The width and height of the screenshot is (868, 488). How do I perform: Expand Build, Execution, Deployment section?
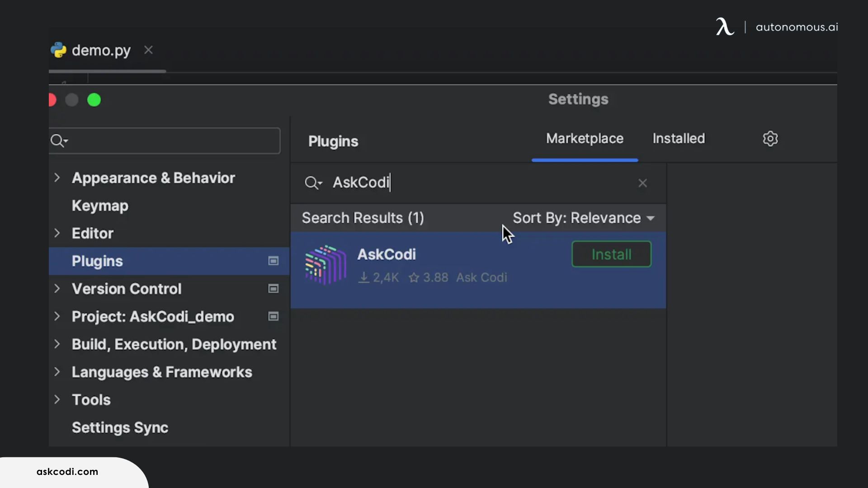(x=57, y=344)
